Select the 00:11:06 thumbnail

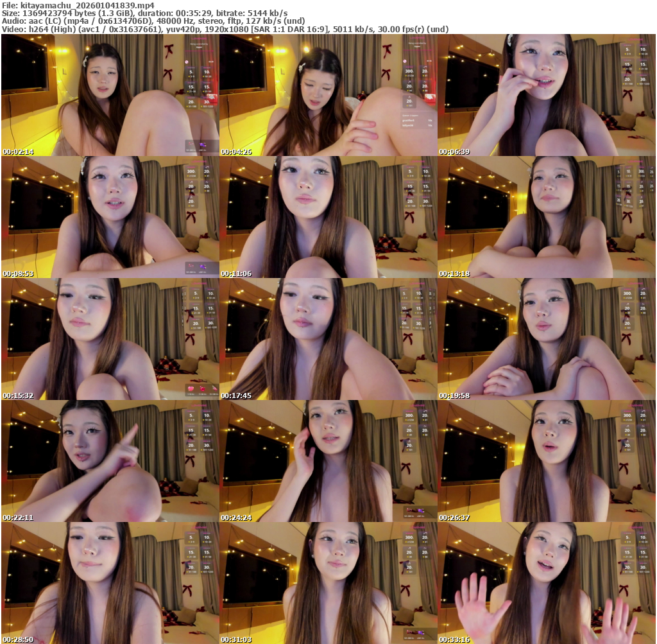(x=328, y=217)
